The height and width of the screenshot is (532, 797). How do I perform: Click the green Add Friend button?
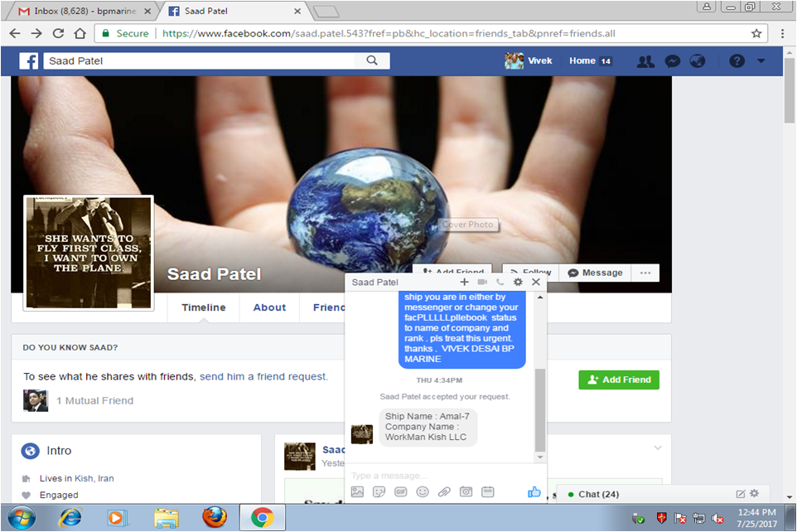point(619,380)
